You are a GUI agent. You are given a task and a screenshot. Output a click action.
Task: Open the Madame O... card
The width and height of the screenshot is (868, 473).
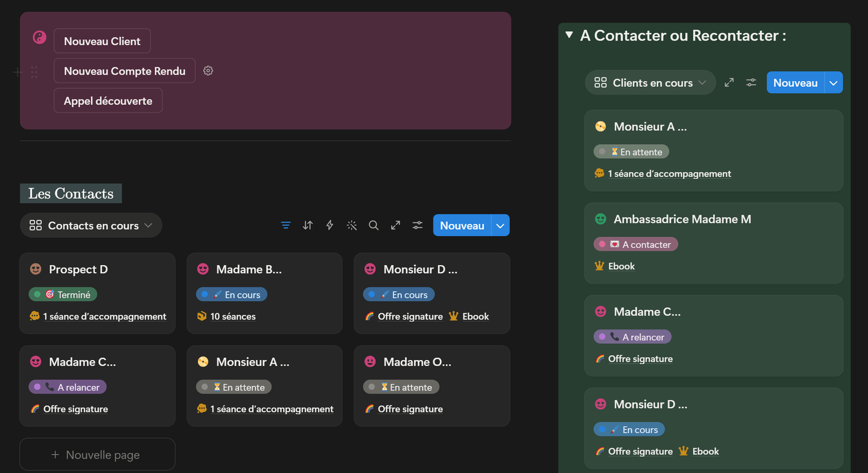tap(432, 386)
